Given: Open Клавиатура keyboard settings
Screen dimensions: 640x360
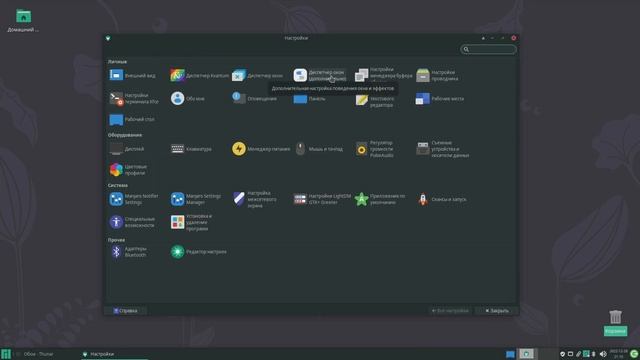Looking at the screenshot, I should pos(191,149).
